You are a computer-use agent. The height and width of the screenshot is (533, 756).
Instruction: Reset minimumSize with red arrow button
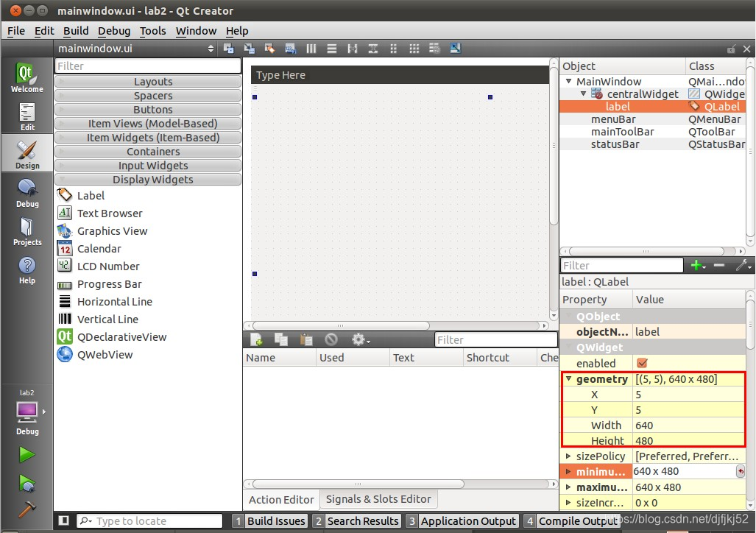741,471
